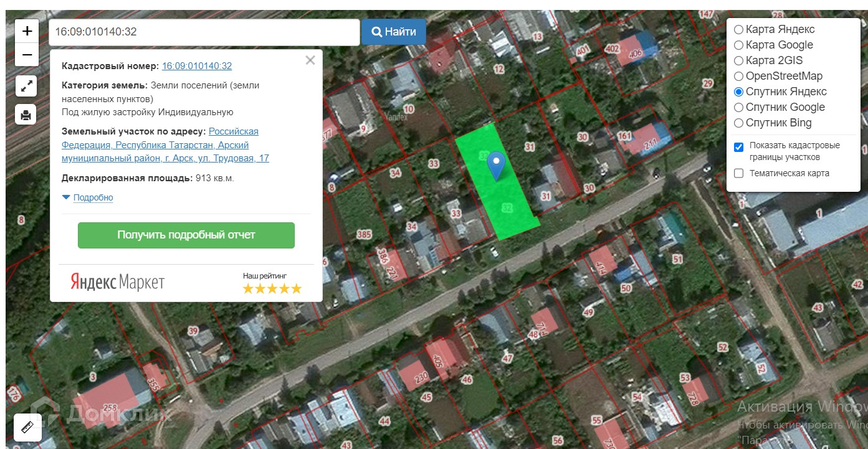Select Карта Яндекс map layer

(x=738, y=29)
